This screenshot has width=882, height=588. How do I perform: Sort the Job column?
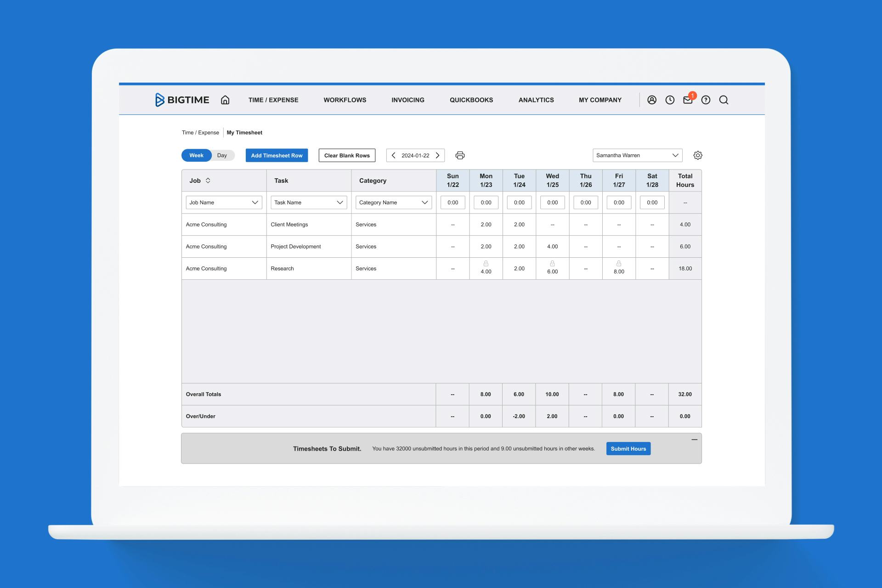tap(208, 181)
